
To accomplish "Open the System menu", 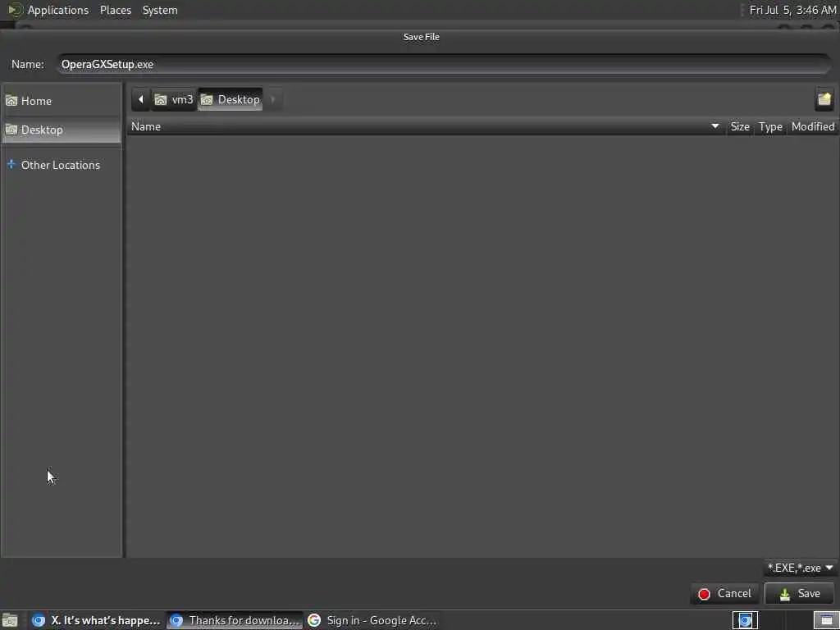I will click(160, 10).
